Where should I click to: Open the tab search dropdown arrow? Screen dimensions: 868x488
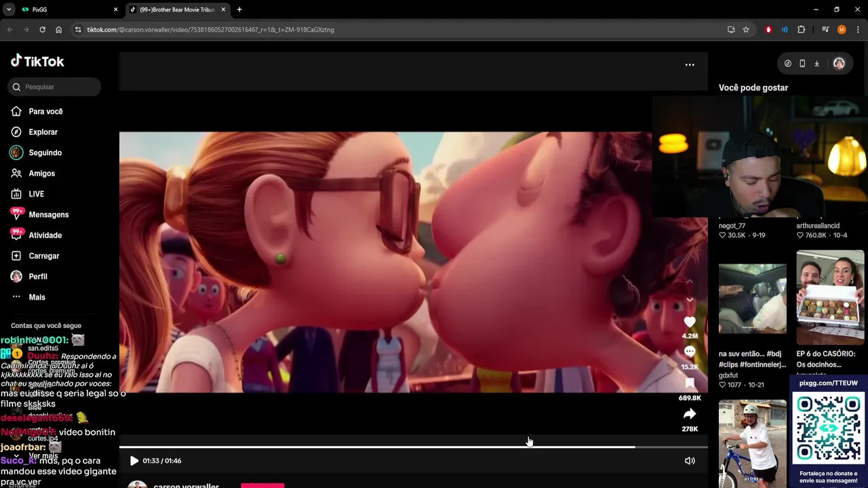point(9,9)
